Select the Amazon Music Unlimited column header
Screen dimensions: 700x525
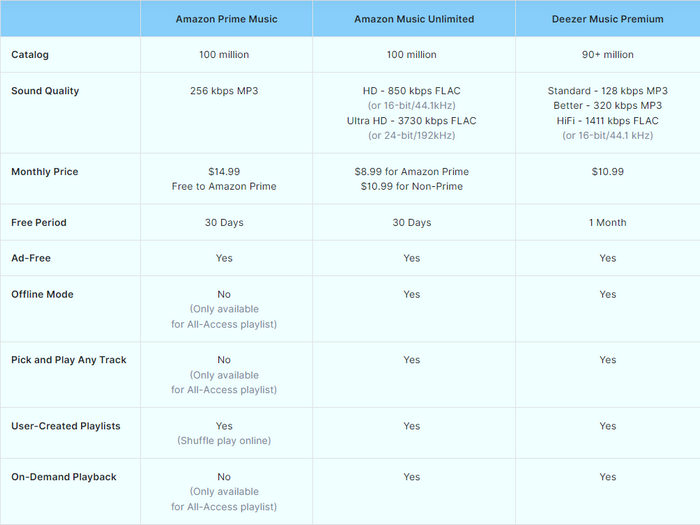point(414,19)
